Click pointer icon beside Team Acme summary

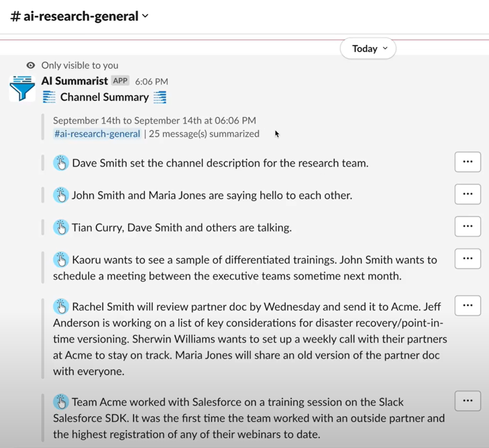[61, 402]
